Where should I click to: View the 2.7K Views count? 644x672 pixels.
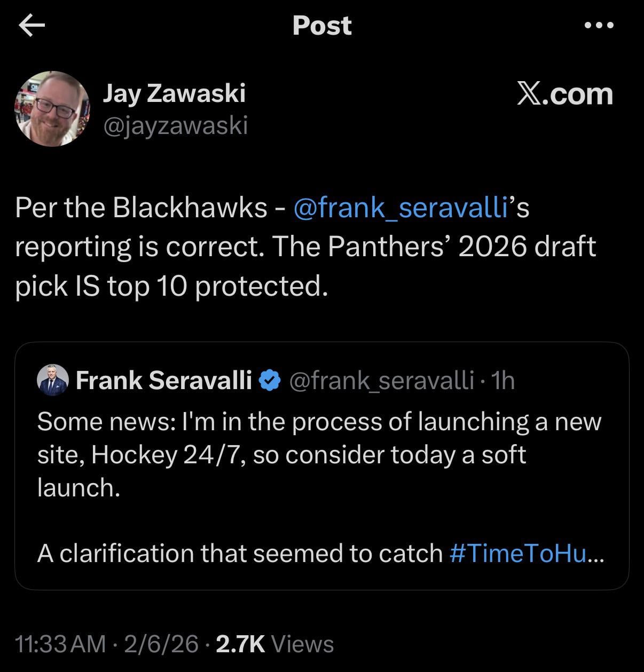pyautogui.click(x=274, y=644)
